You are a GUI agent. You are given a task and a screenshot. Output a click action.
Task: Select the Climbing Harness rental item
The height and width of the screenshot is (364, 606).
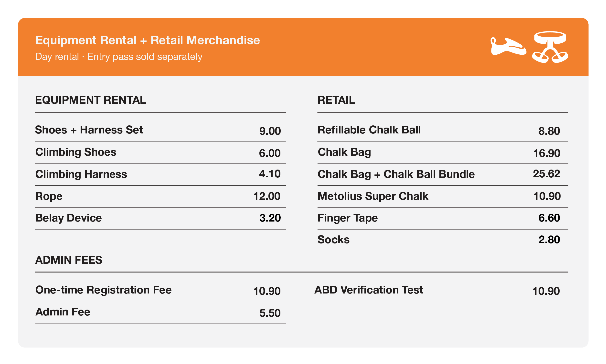pyautogui.click(x=160, y=174)
